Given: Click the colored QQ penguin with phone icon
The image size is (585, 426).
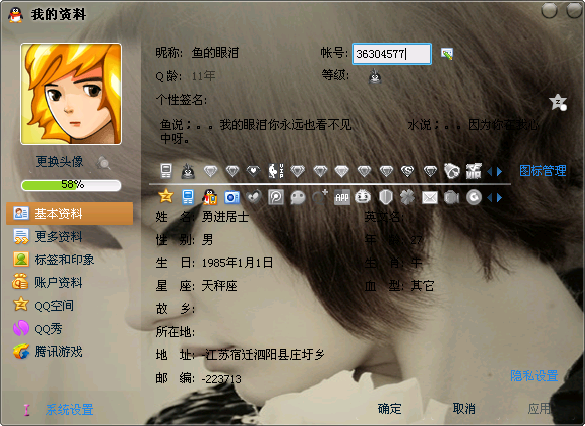Looking at the screenshot, I should point(210,197).
